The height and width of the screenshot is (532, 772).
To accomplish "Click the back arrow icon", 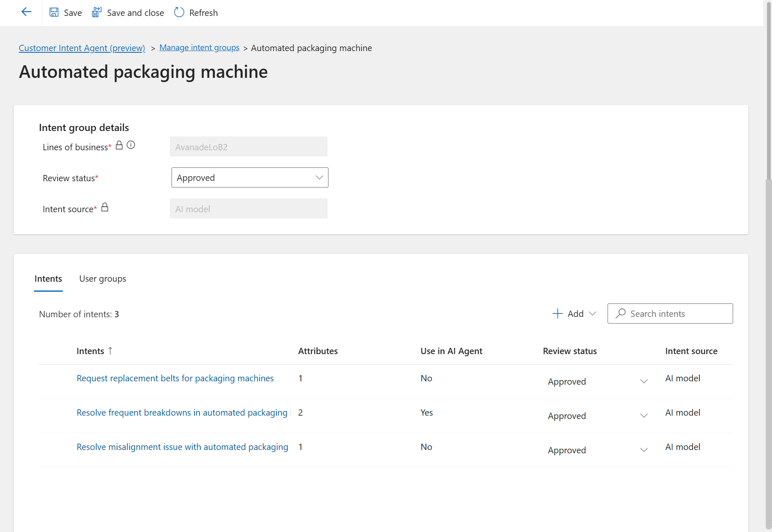I will pyautogui.click(x=26, y=12).
